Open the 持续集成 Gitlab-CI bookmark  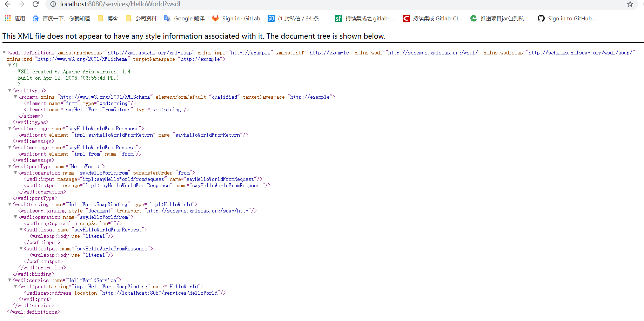click(x=432, y=18)
